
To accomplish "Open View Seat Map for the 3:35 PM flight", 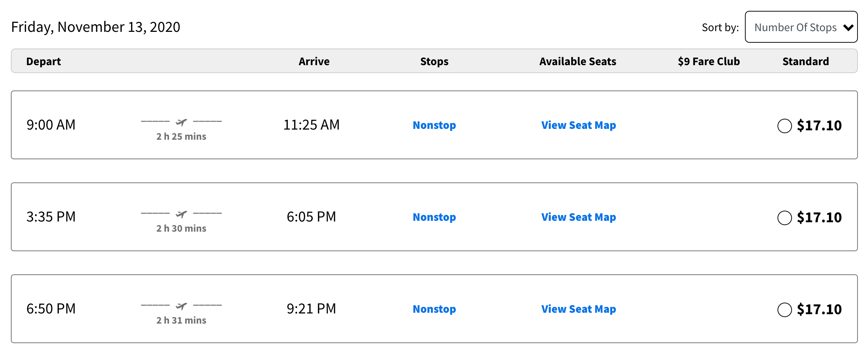I will (x=578, y=217).
